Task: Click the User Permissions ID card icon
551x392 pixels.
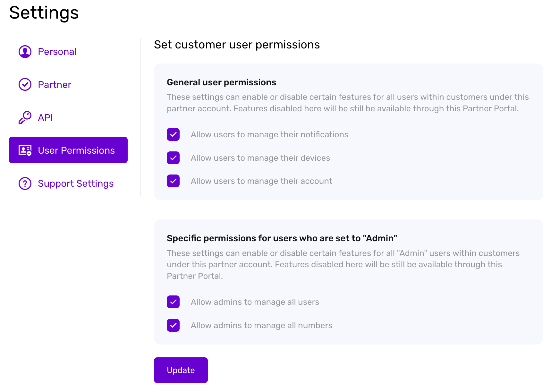Action: click(25, 150)
